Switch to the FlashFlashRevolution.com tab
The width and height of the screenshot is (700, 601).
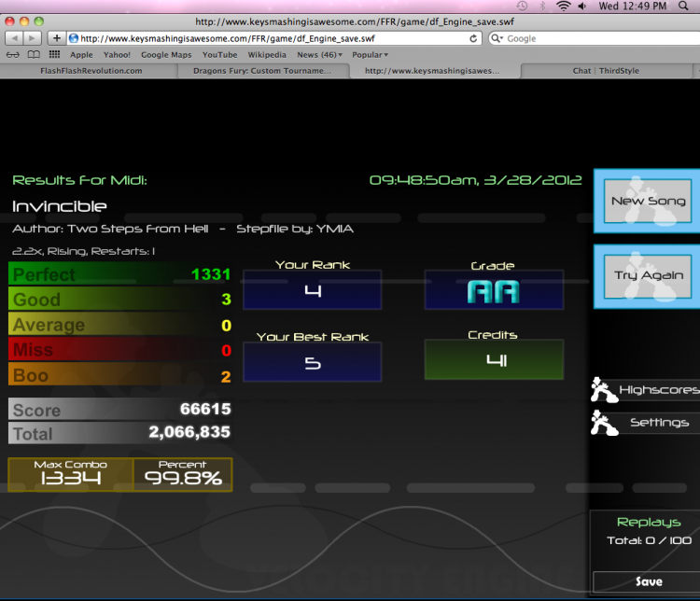[x=91, y=71]
